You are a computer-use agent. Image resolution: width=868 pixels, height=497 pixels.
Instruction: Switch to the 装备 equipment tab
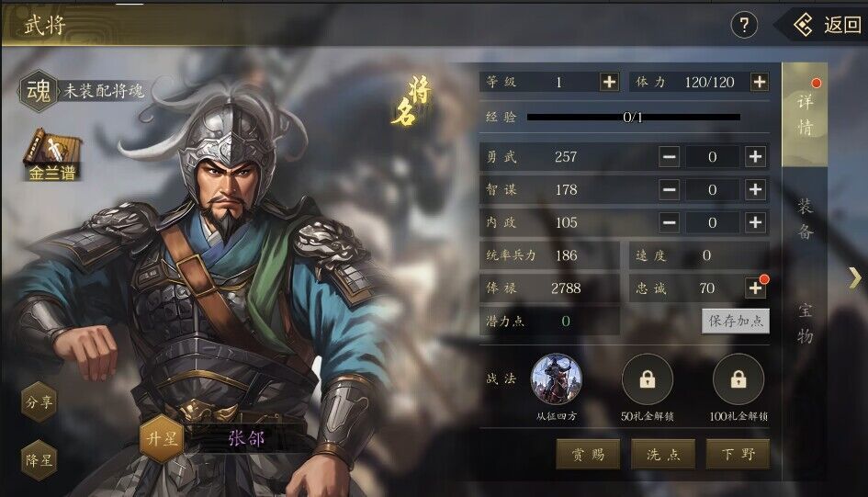pyautogui.click(x=805, y=220)
